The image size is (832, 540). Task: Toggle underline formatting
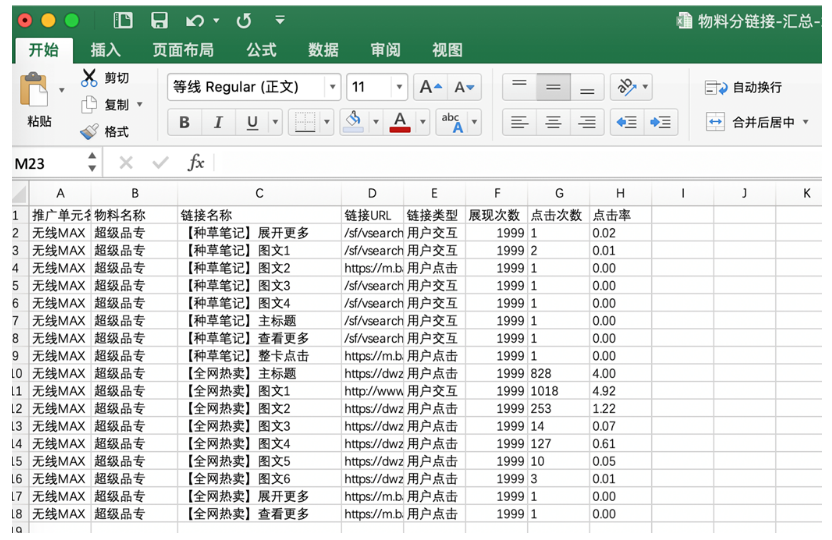click(x=253, y=123)
